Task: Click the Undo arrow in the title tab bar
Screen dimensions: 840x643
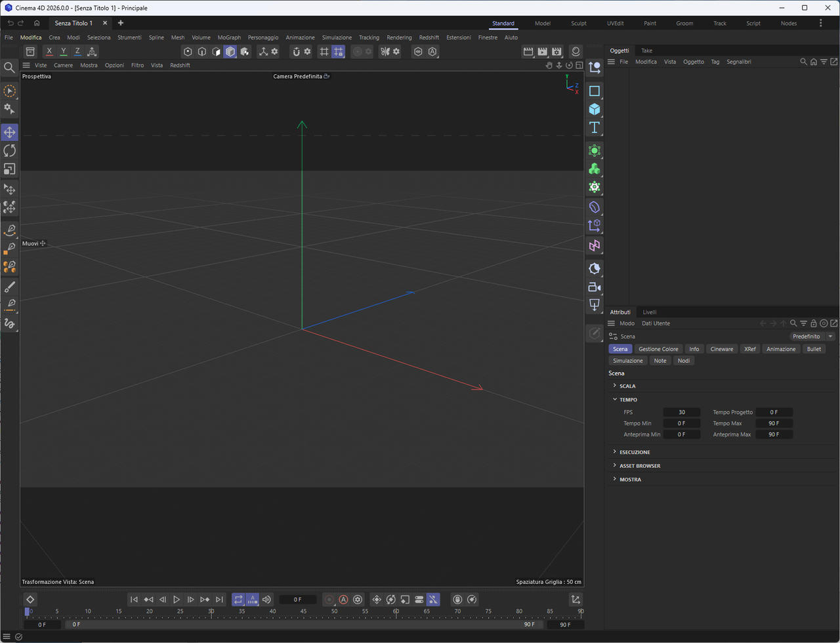Action: [10, 23]
